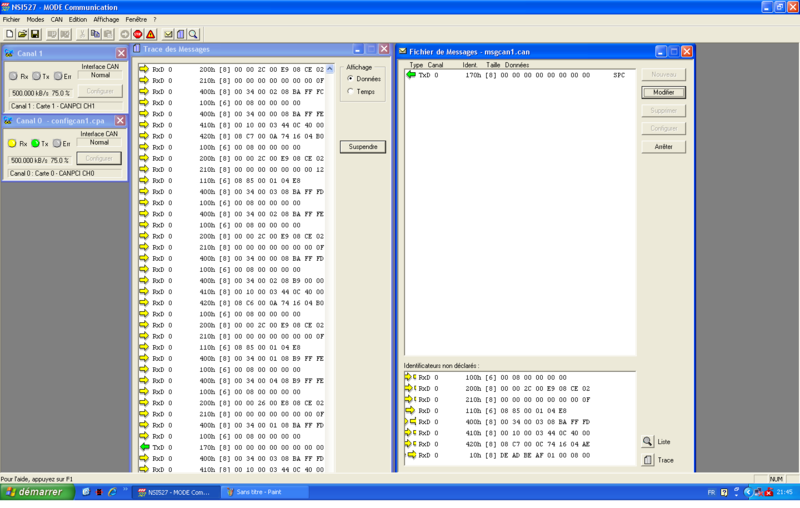Save using the floppy disk icon

[35, 34]
